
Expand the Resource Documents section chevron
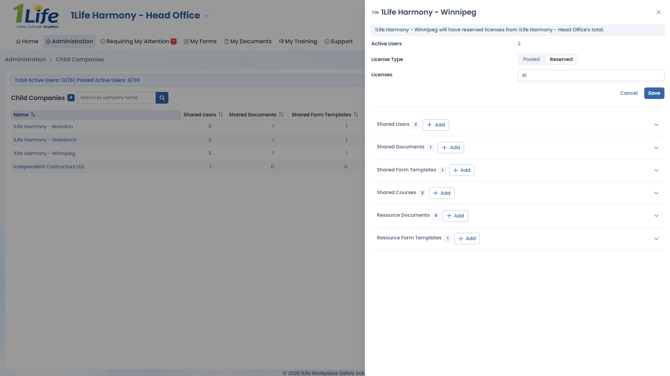(x=656, y=216)
